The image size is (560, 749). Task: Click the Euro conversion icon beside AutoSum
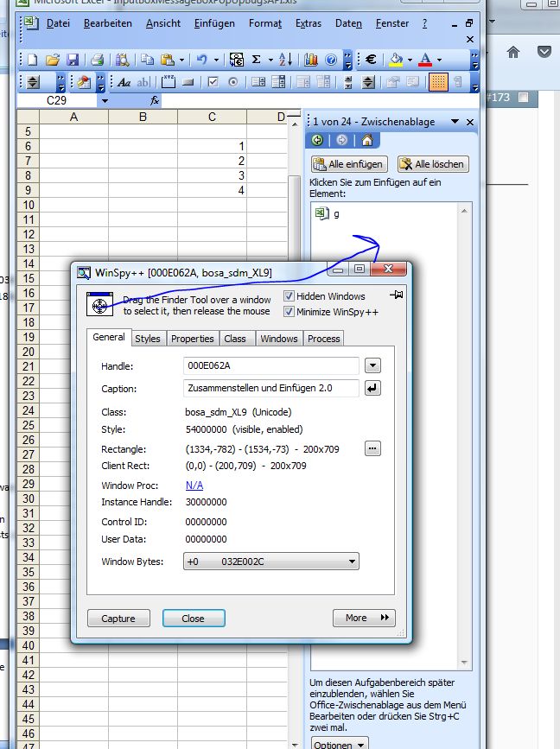pyautogui.click(x=237, y=60)
